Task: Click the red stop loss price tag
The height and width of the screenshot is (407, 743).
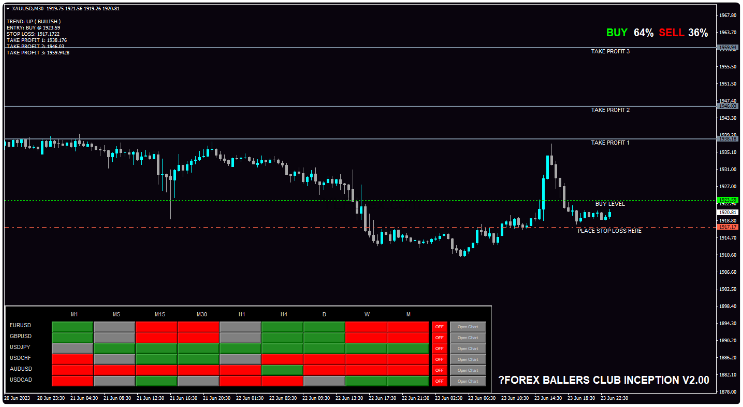Action: [728, 227]
